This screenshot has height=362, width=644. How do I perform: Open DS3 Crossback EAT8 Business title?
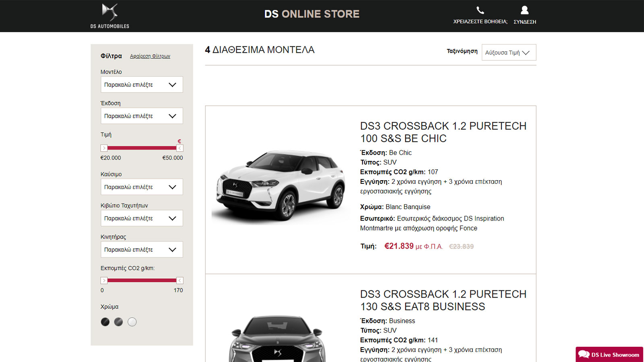click(443, 300)
